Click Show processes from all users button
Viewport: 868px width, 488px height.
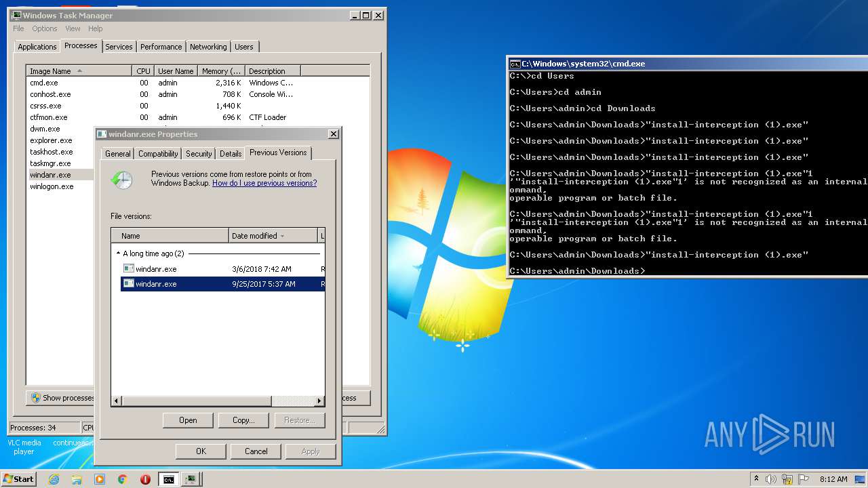click(62, 398)
